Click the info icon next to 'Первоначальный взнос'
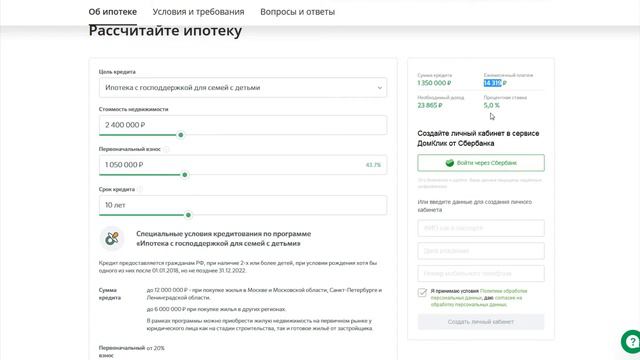The image size is (640, 360). [166, 149]
